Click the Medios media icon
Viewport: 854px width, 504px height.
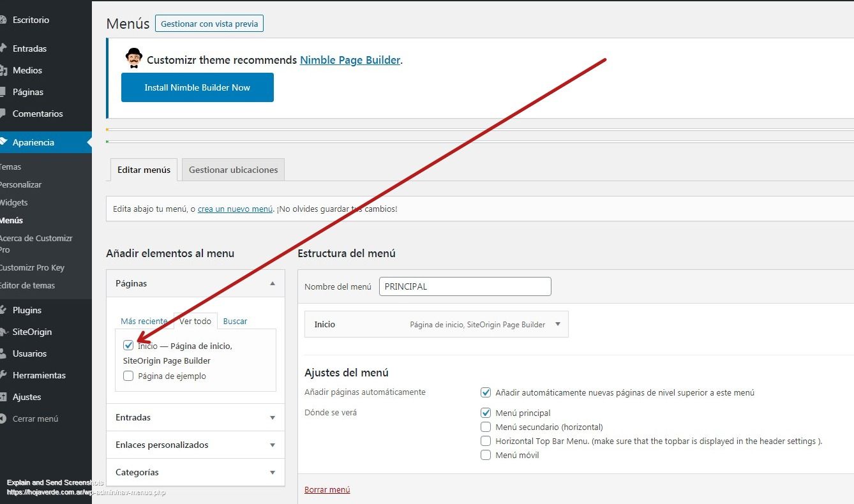pyautogui.click(x=3, y=70)
